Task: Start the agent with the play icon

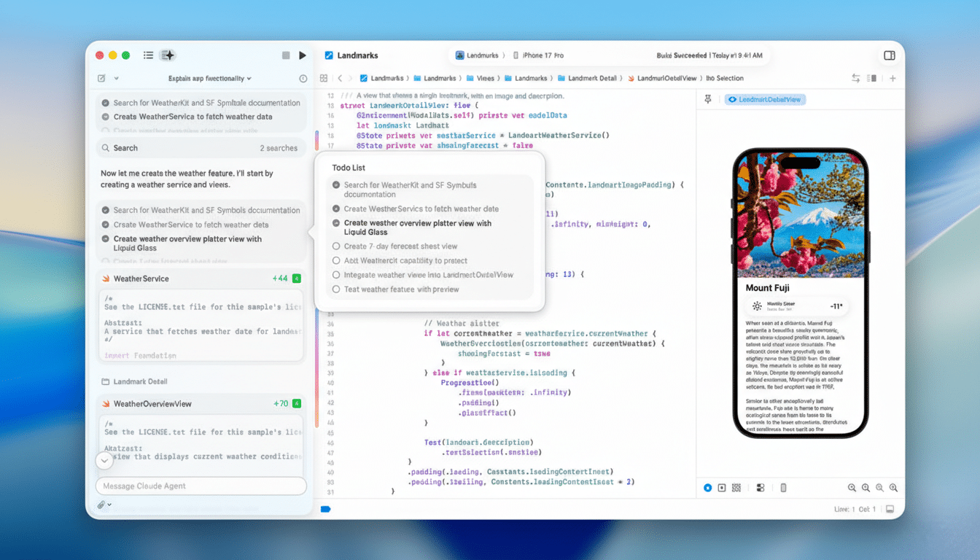Action: pos(303,55)
